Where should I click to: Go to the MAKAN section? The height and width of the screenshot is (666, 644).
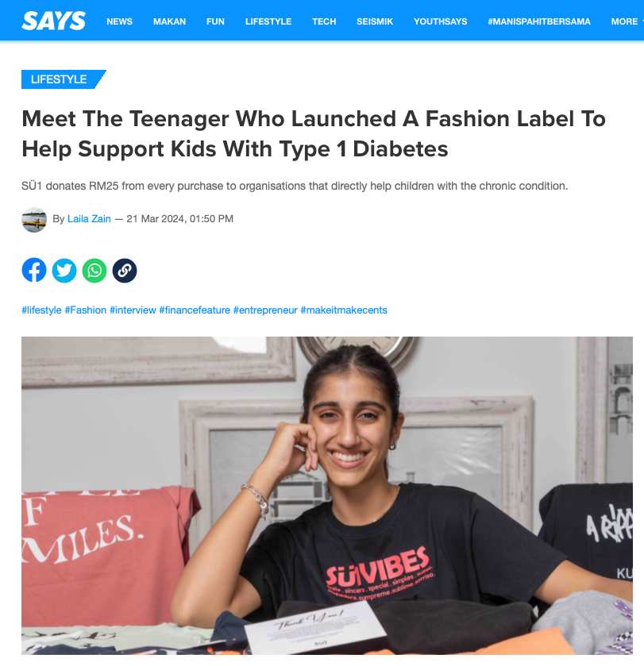pos(169,21)
